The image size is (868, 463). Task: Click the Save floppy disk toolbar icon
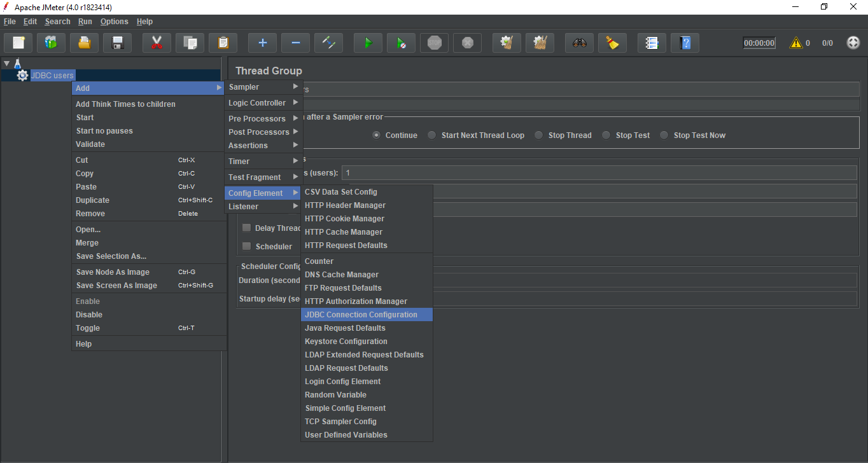pos(117,43)
